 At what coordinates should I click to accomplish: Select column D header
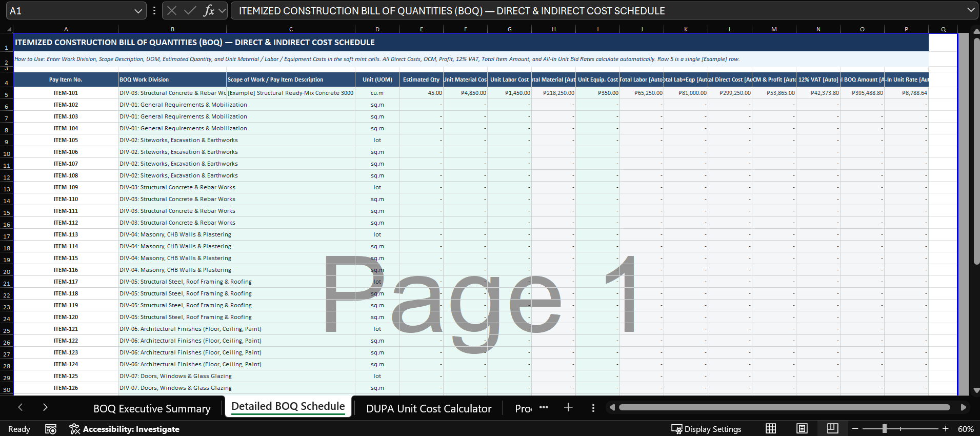tap(377, 29)
